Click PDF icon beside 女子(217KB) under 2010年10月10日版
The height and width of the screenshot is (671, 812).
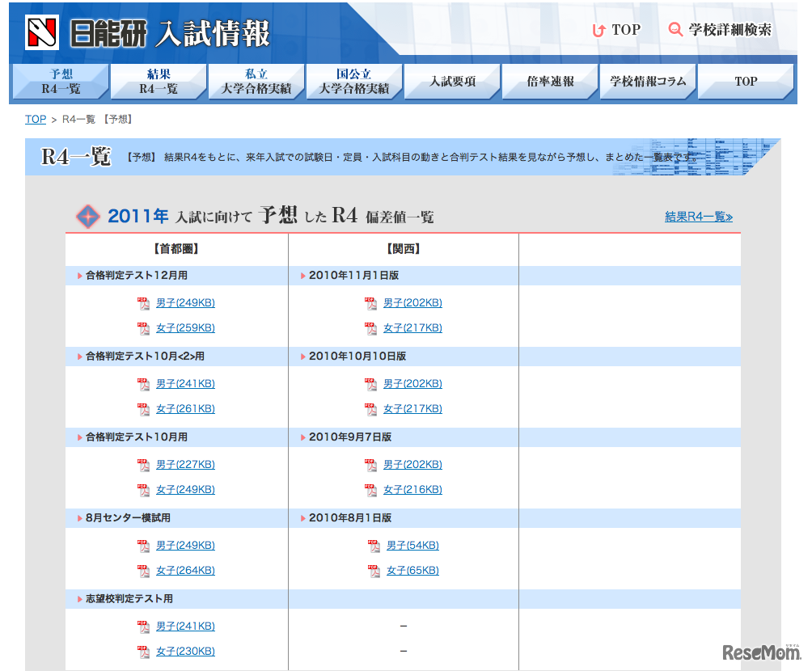(x=370, y=408)
